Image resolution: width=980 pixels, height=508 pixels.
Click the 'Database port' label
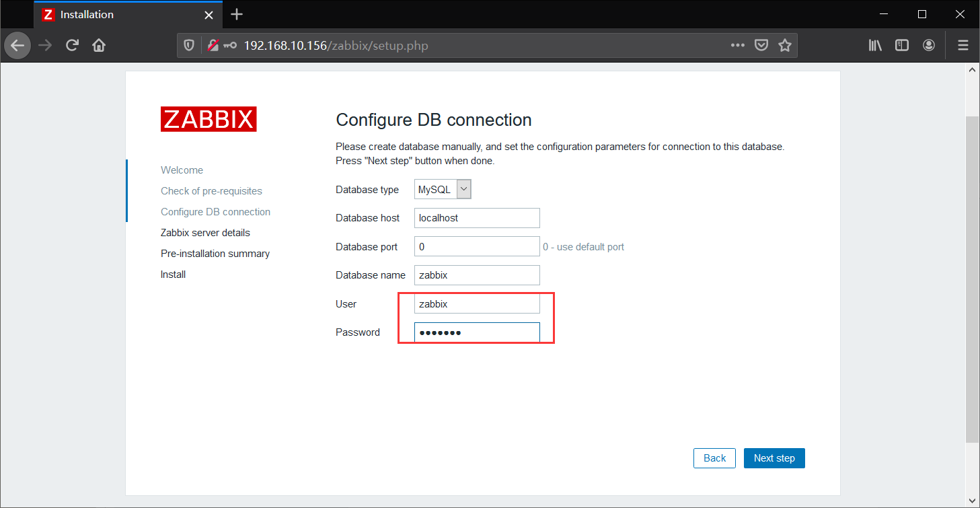[x=367, y=247]
